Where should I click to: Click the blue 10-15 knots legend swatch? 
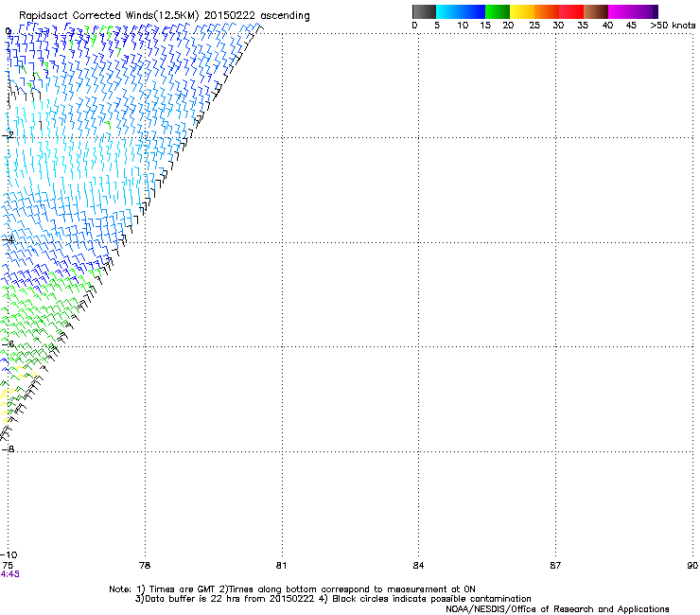tap(473, 11)
